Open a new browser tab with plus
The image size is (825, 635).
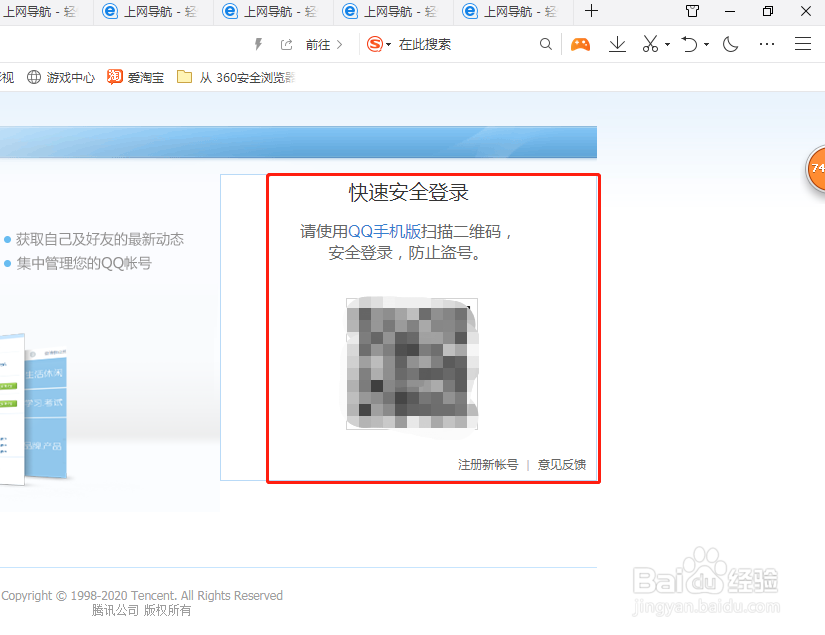[591, 11]
